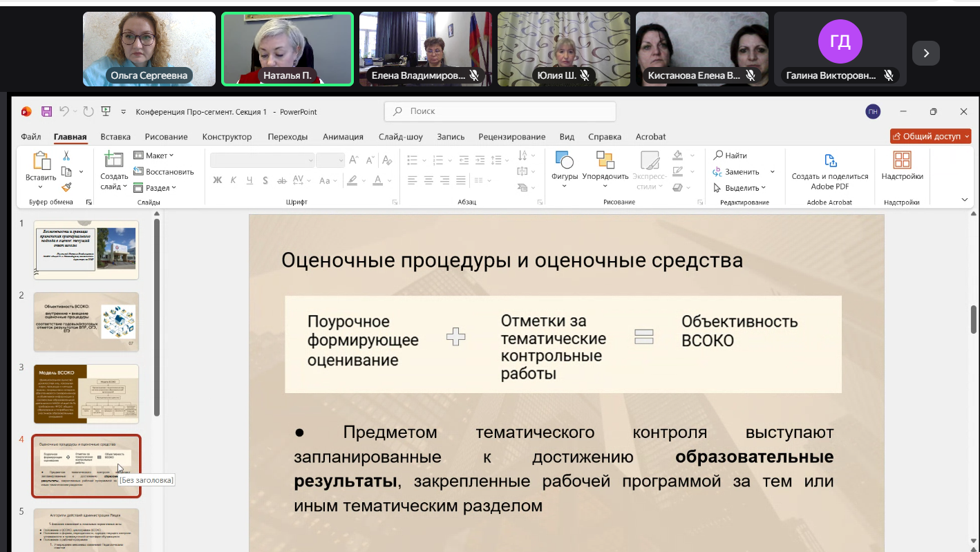980x552 pixels.
Task: Click the Cut scissors icon
Action: click(66, 155)
